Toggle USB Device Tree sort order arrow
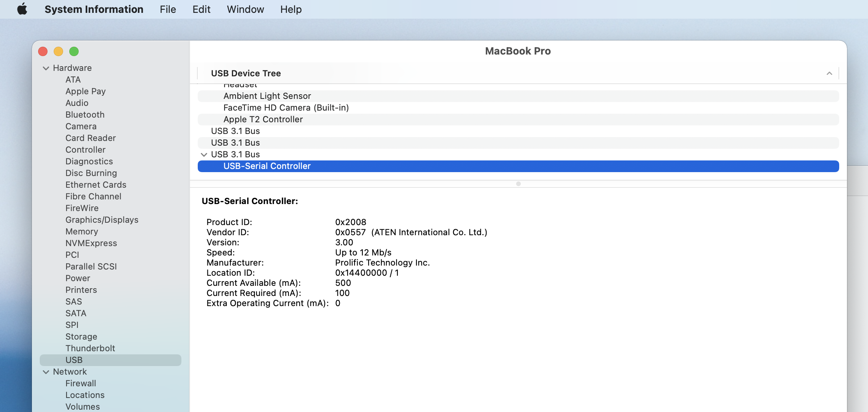This screenshot has height=412, width=868. [x=829, y=73]
